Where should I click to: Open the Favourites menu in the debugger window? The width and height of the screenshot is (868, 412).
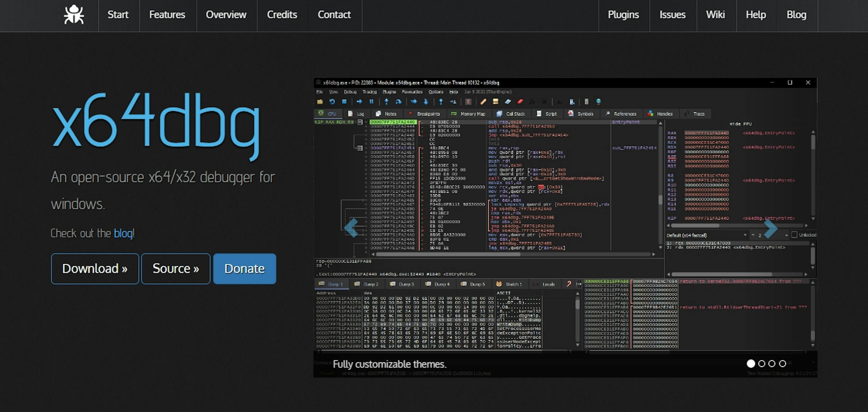(x=412, y=92)
